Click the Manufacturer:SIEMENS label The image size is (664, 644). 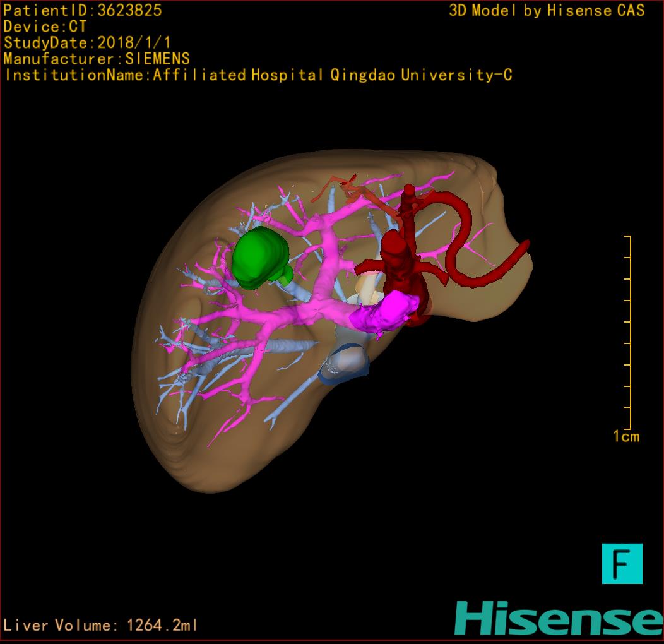(97, 59)
